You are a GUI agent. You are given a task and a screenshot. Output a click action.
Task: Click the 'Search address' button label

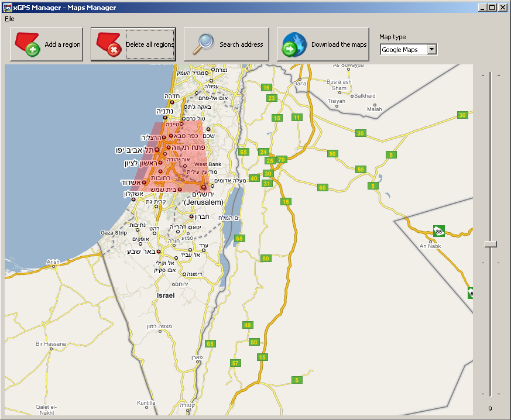click(241, 44)
